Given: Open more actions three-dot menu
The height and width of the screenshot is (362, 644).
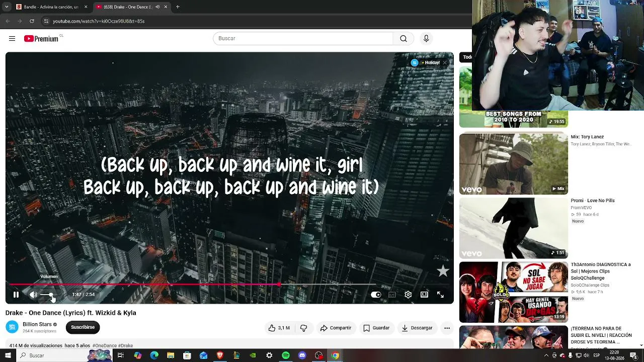Looking at the screenshot, I should tap(447, 328).
